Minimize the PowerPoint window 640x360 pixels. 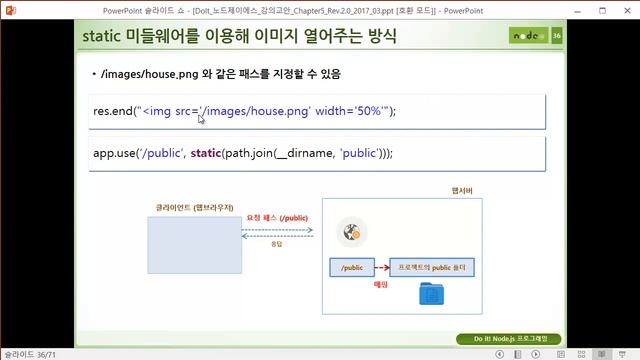click(577, 11)
